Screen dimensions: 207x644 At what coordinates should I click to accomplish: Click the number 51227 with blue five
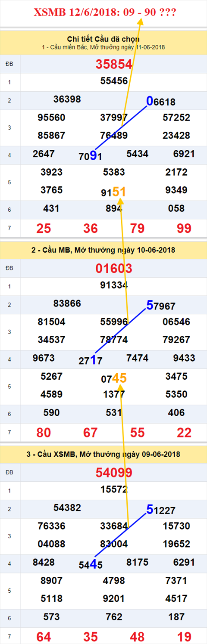click(x=161, y=510)
